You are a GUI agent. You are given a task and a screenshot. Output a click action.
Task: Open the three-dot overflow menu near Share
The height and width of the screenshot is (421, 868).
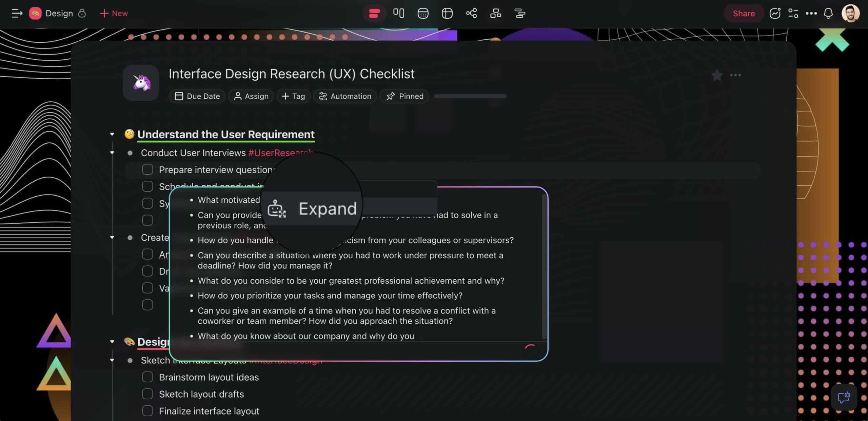[x=811, y=14]
